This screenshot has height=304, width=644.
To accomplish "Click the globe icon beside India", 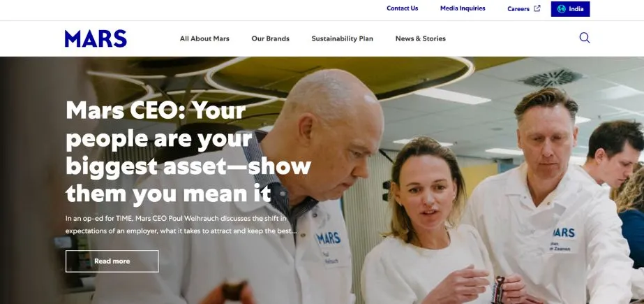I will (561, 8).
